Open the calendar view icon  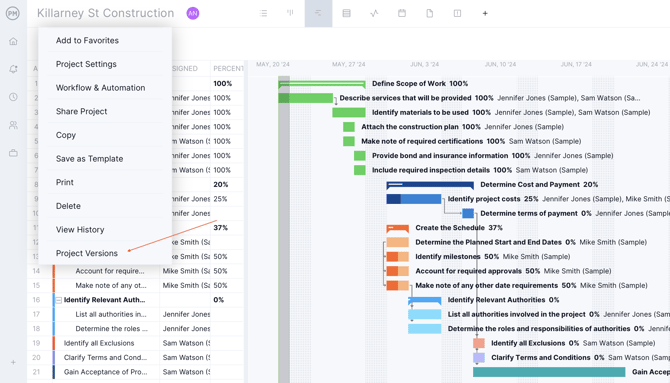[x=402, y=13]
